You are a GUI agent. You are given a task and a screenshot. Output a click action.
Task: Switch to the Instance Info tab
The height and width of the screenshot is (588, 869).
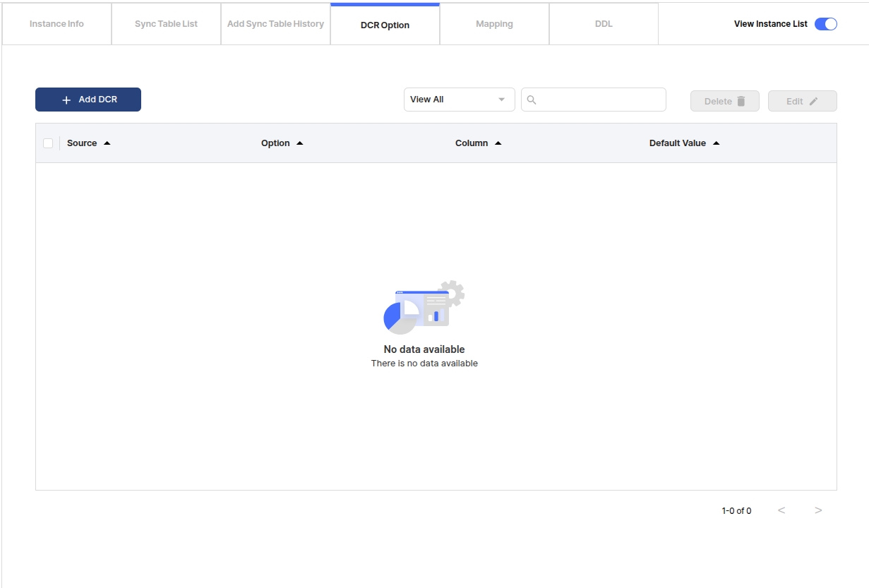coord(56,24)
